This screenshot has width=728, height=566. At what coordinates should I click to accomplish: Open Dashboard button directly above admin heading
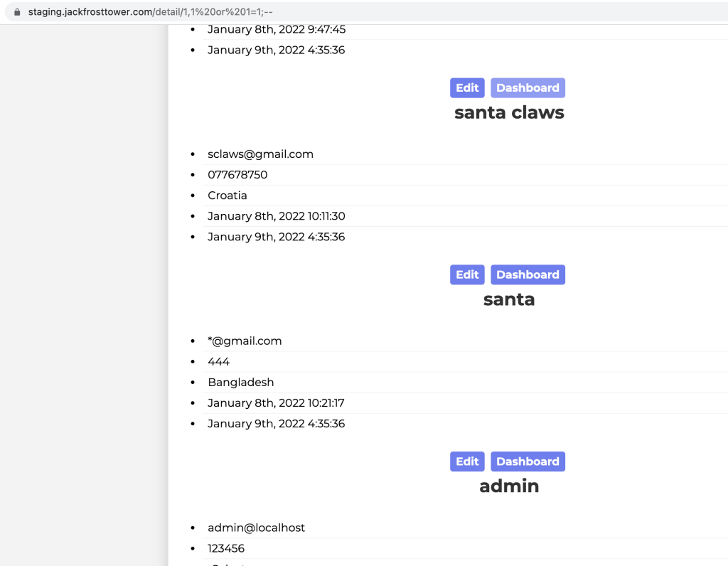point(528,461)
